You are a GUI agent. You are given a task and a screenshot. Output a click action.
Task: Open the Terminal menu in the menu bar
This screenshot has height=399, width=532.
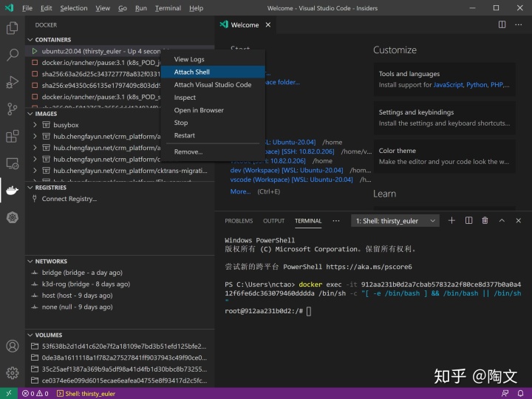coord(168,8)
